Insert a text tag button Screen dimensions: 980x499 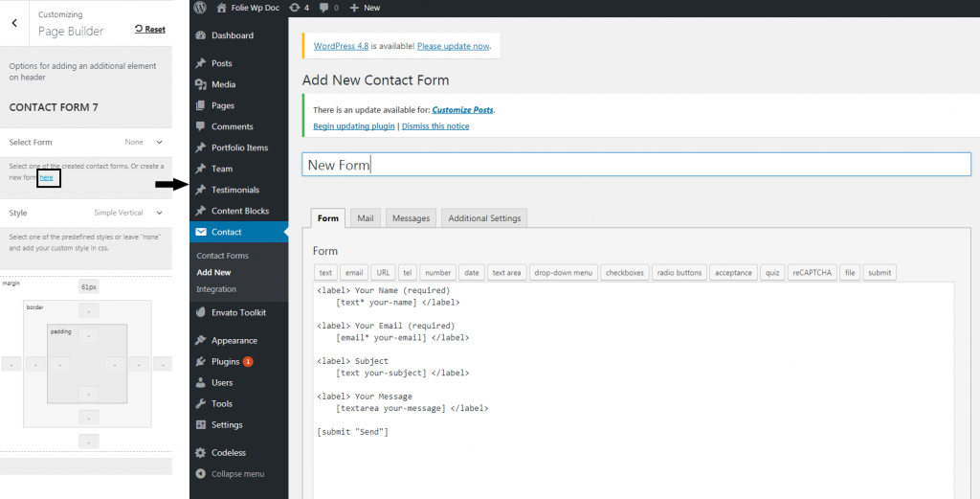coord(325,273)
